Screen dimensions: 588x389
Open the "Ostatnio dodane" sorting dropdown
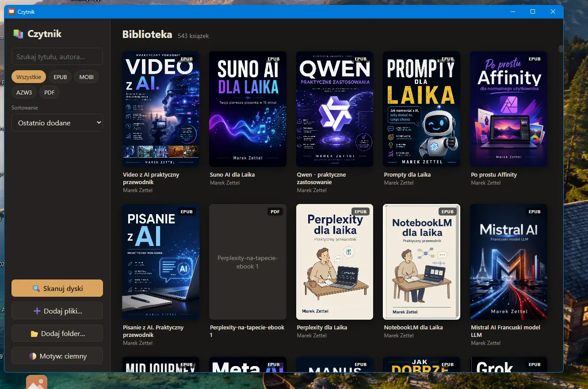[57, 123]
